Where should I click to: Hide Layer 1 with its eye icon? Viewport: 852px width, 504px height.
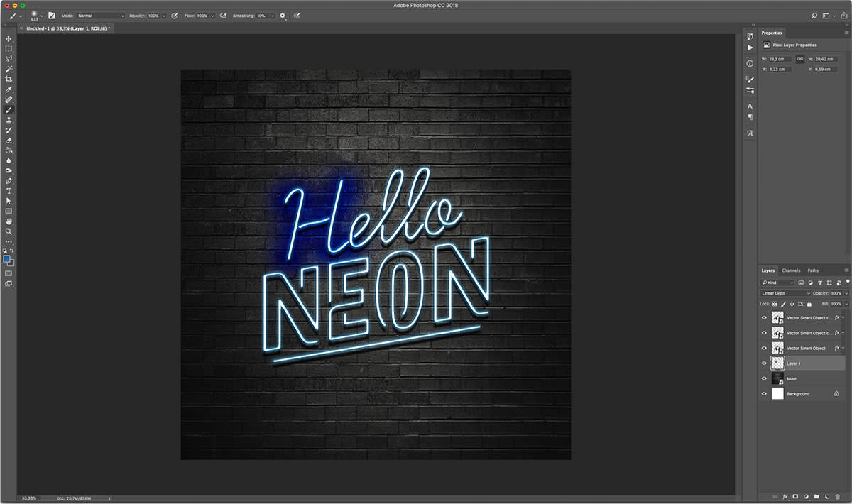coord(764,363)
